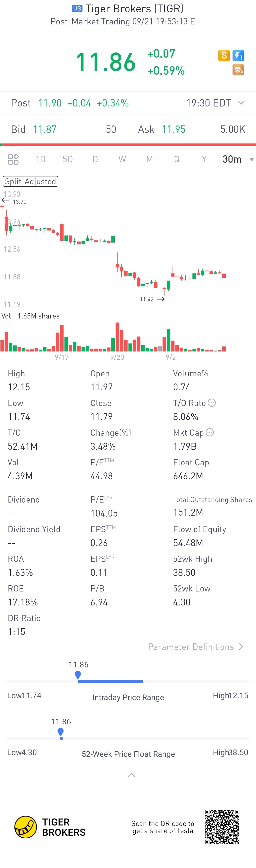
Task: Tap the DR Ratio value 1:15
Action: (x=17, y=632)
